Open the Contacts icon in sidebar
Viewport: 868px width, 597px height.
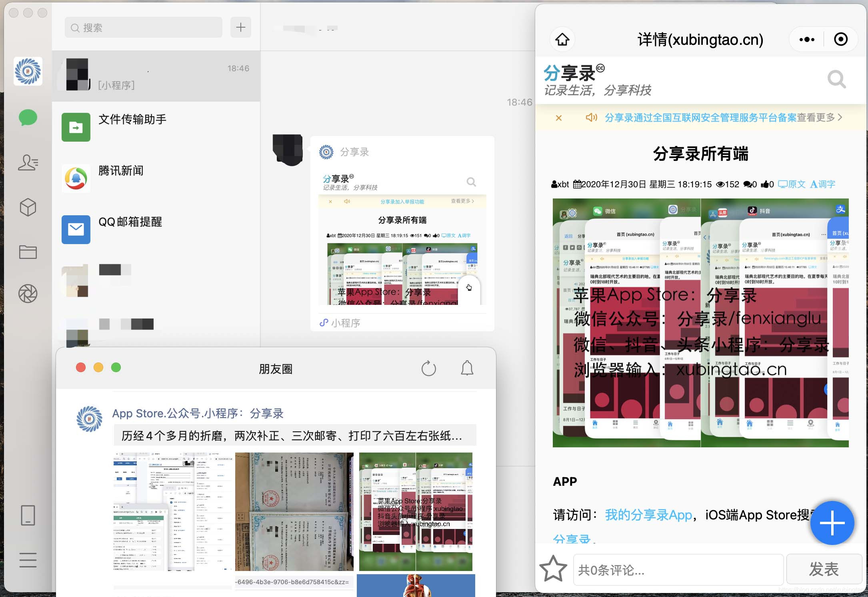(28, 163)
